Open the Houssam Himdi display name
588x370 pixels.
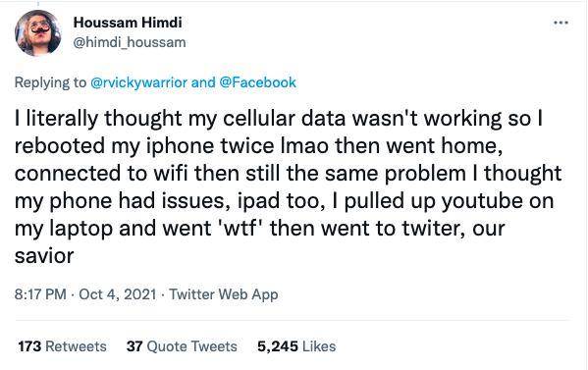[128, 23]
